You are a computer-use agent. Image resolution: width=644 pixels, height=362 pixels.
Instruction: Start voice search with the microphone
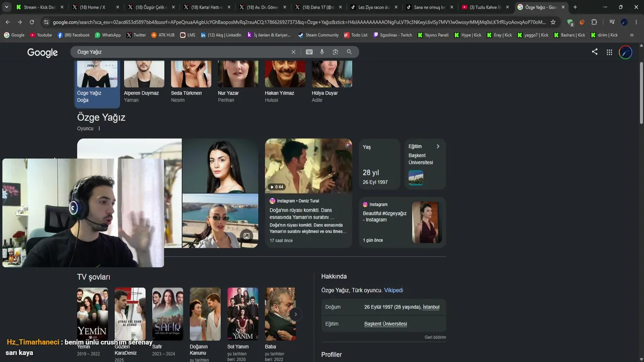click(322, 52)
